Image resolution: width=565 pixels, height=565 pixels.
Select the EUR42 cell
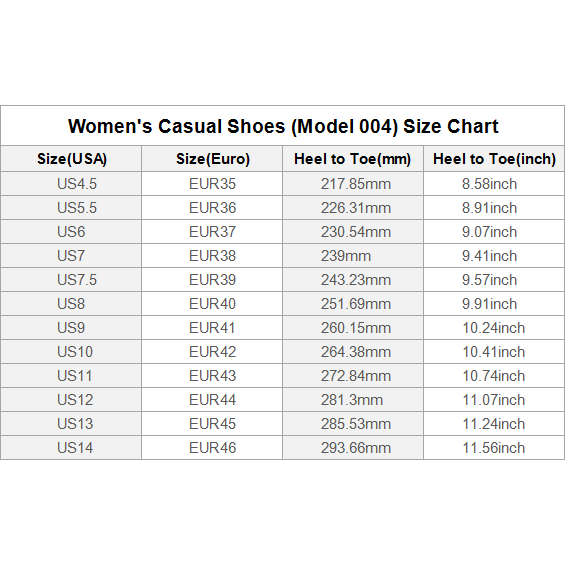212,352
